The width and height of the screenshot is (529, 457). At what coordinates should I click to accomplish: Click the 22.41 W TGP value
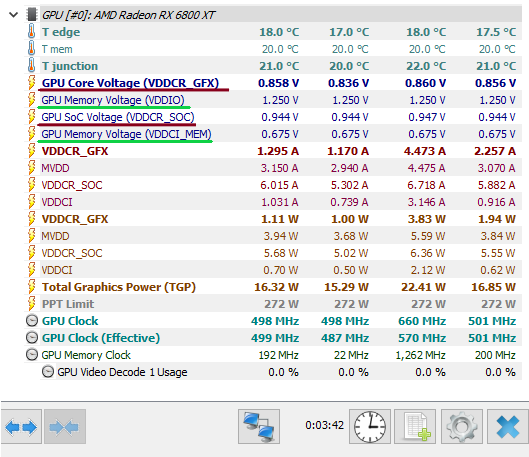pyautogui.click(x=423, y=287)
